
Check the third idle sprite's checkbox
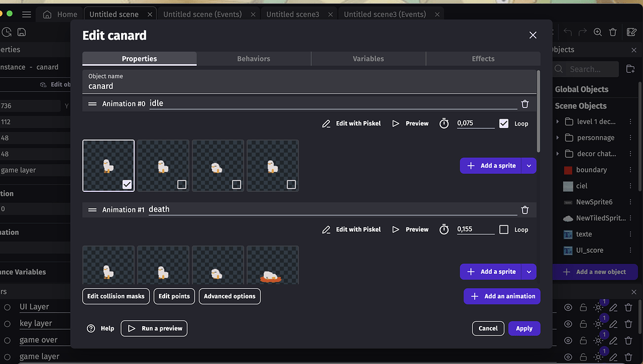(x=237, y=184)
